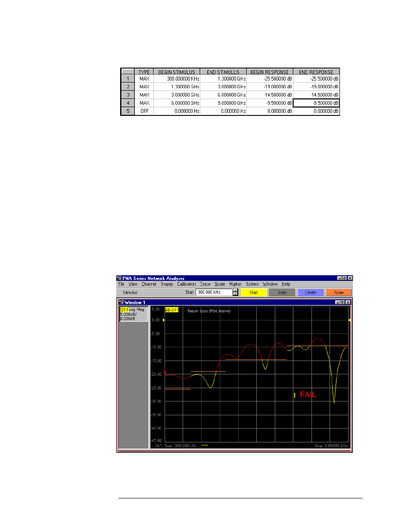Click the red FAIL indicator text
This screenshot has width=411, height=532.
(x=308, y=395)
